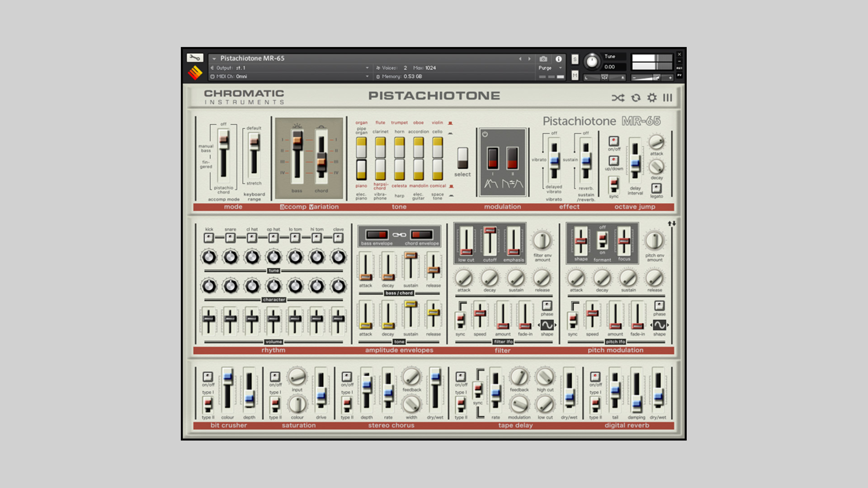Viewport: 868px width, 488px height.
Task: Toggle saturation on/off button
Action: tap(275, 376)
